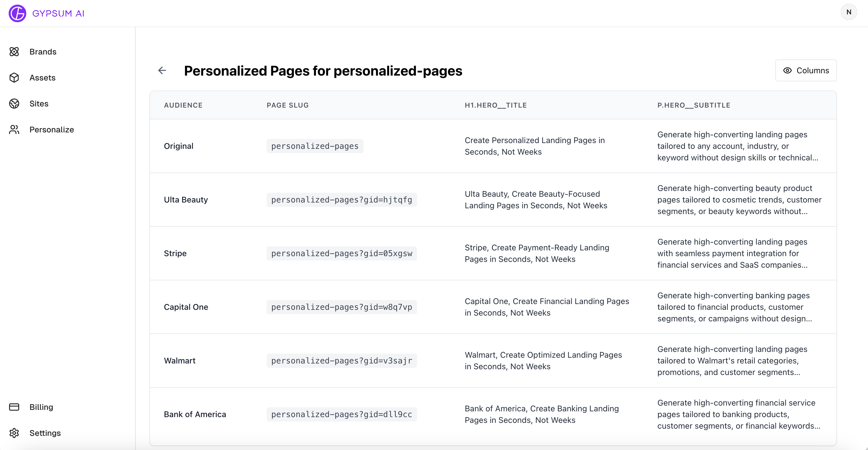Open the Assets cube icon
Viewport: 868px width, 450px height.
pos(14,78)
